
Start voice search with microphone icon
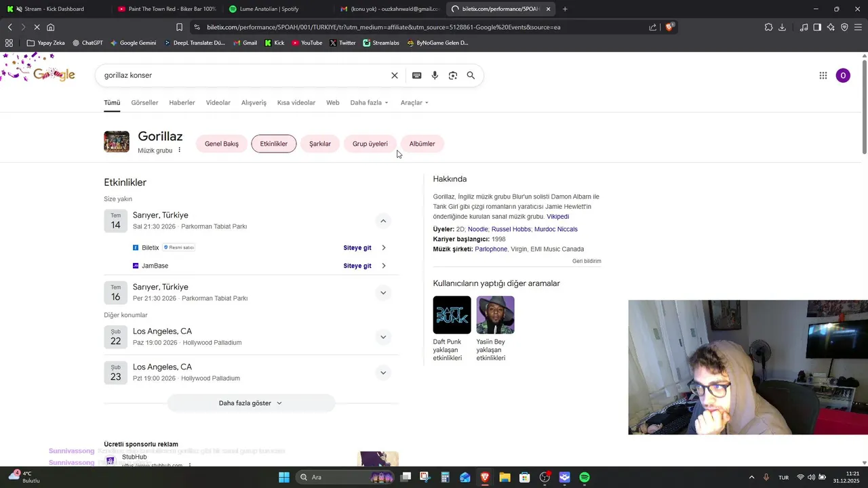pyautogui.click(x=435, y=75)
